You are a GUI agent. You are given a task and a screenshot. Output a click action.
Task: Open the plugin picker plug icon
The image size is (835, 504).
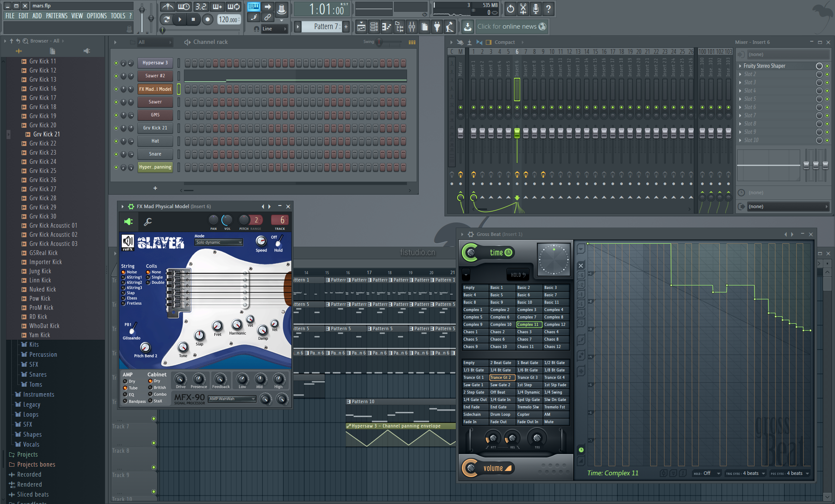(x=437, y=27)
